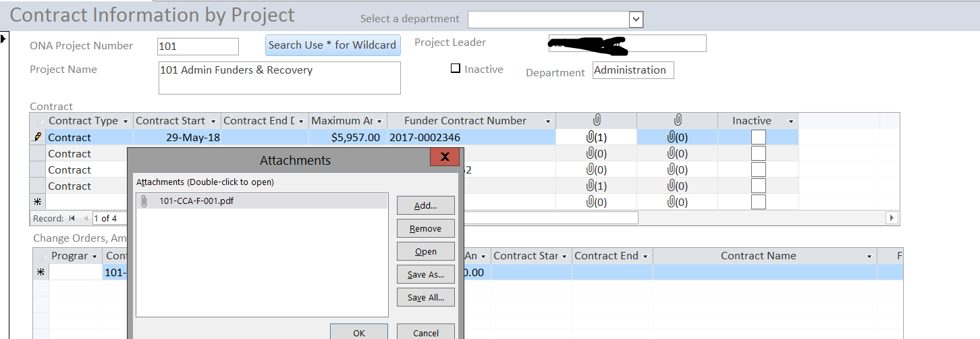The image size is (980, 339).
Task: Select the 101-CCA-F-001.pdf attachment
Action: (x=196, y=201)
